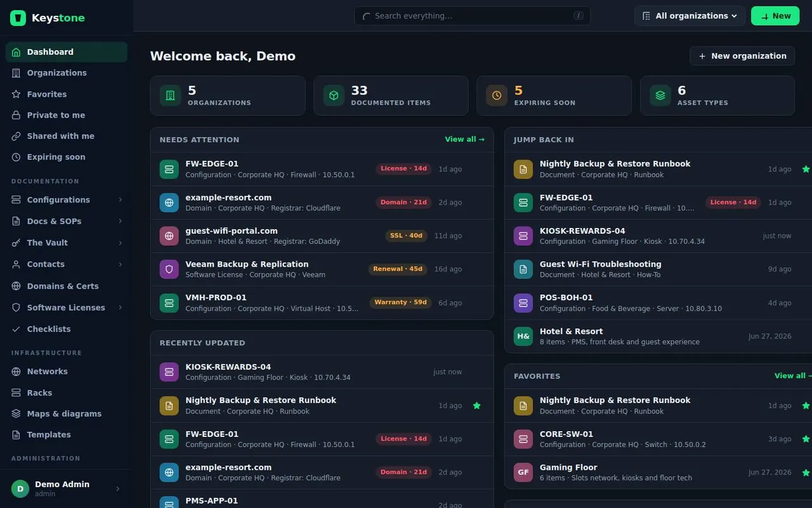812x508 pixels.
Task: Open Organizations in the sidebar
Action: pyautogui.click(x=67, y=73)
